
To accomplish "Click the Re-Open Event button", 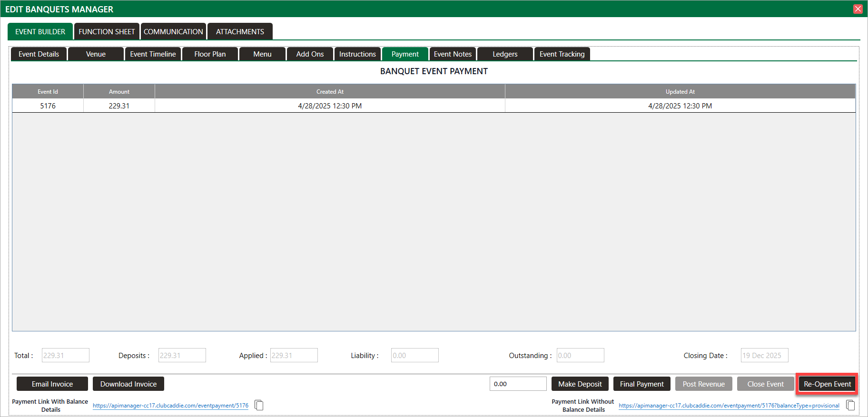I will 827,384.
